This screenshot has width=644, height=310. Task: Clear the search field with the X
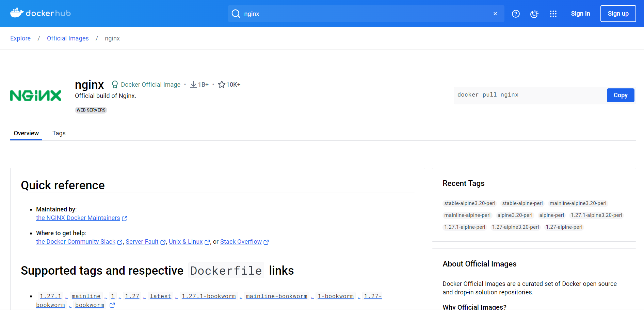tap(495, 14)
